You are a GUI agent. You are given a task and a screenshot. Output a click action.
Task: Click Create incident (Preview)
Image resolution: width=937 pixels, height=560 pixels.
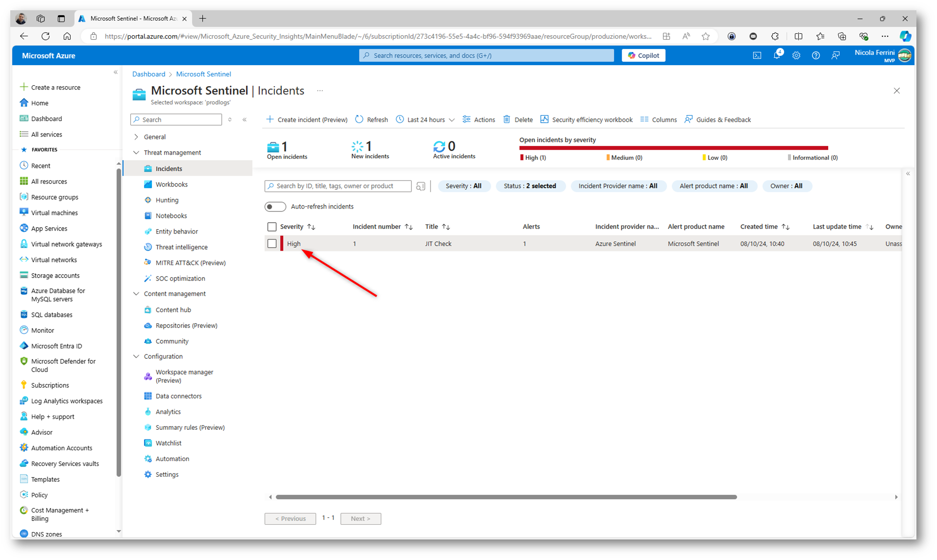[x=307, y=119]
